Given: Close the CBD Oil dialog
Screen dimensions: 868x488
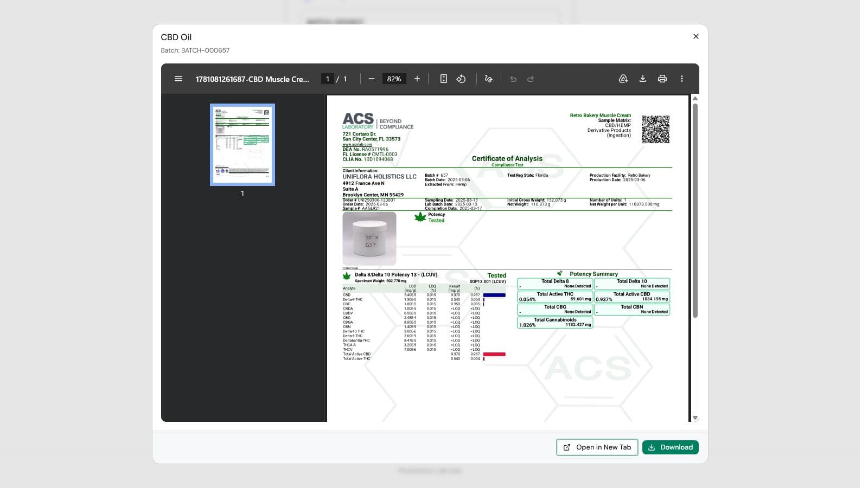Looking at the screenshot, I should [x=696, y=36].
